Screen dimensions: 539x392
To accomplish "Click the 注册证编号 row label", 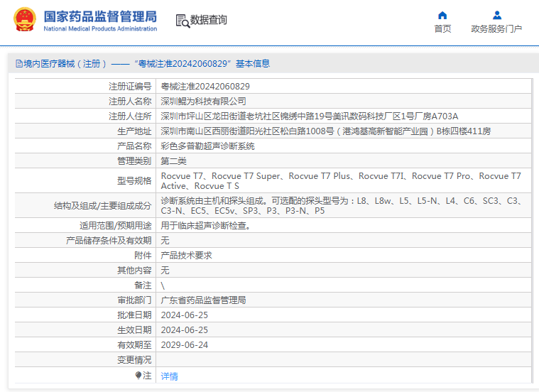I will click(130, 87).
